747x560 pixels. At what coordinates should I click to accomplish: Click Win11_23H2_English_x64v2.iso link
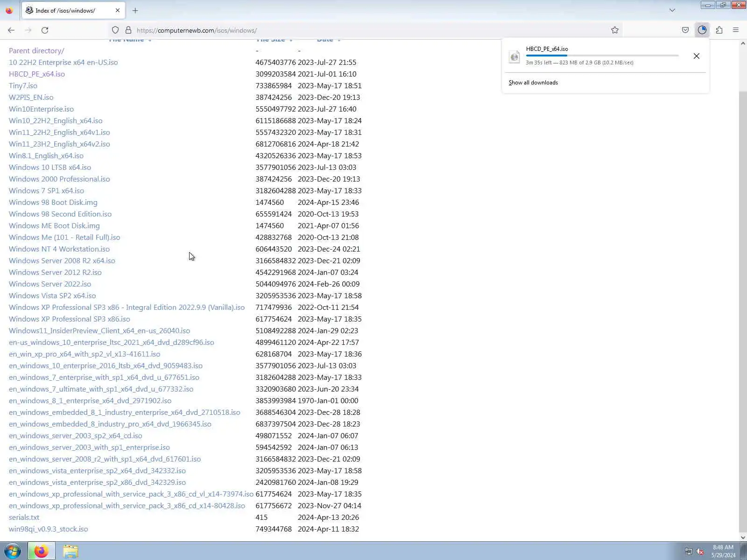click(59, 144)
